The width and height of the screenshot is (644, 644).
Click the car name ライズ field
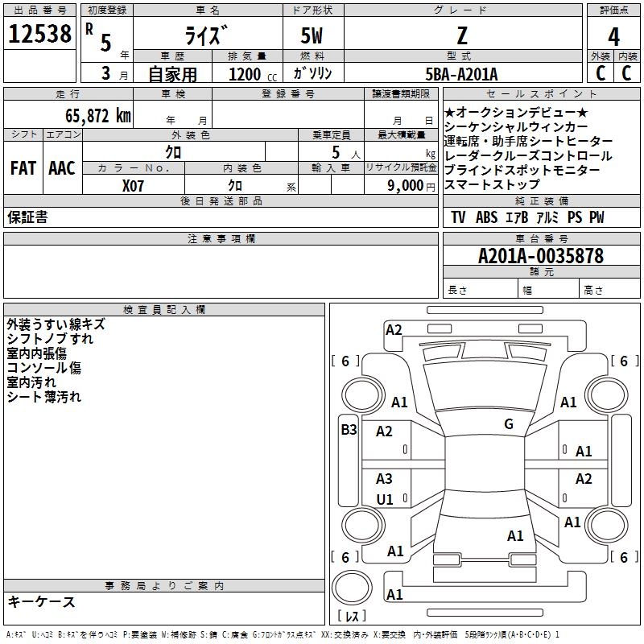click(x=207, y=37)
